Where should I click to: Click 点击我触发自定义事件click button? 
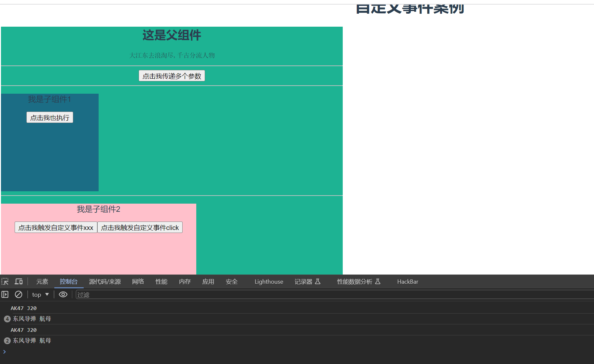tap(140, 227)
